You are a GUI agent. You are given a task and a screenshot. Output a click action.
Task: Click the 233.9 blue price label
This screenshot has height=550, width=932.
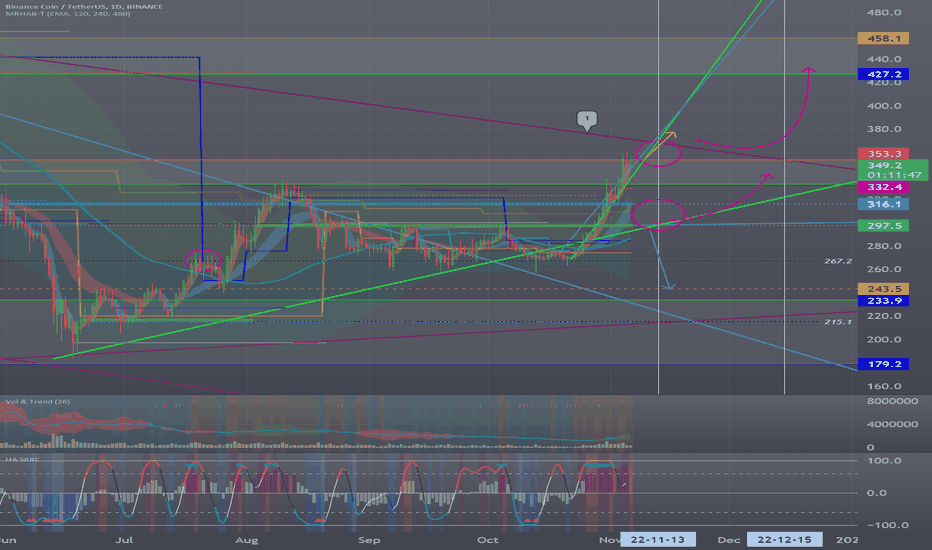883,301
